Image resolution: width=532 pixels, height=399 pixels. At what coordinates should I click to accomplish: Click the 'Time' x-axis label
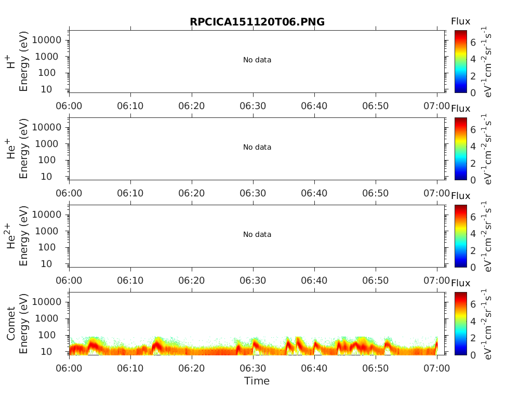click(257, 381)
